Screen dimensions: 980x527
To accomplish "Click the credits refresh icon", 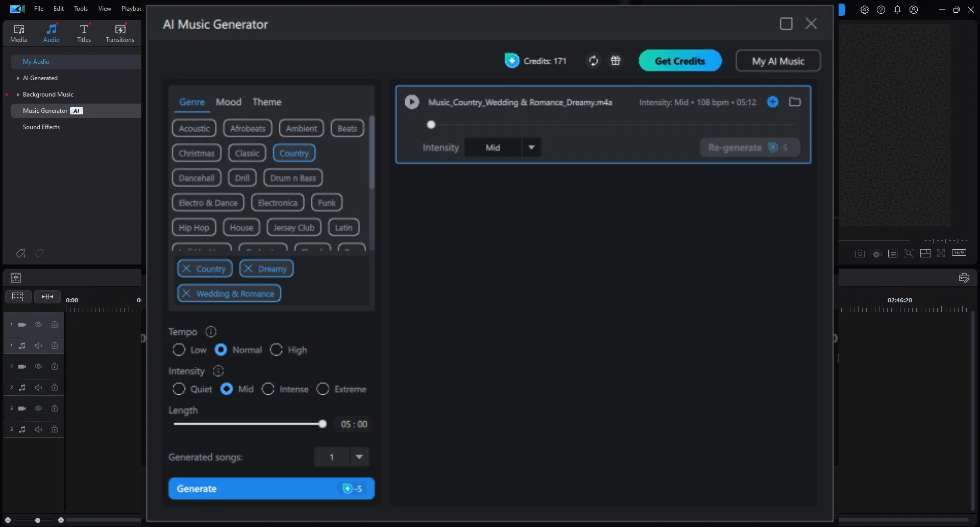I will (x=593, y=60).
